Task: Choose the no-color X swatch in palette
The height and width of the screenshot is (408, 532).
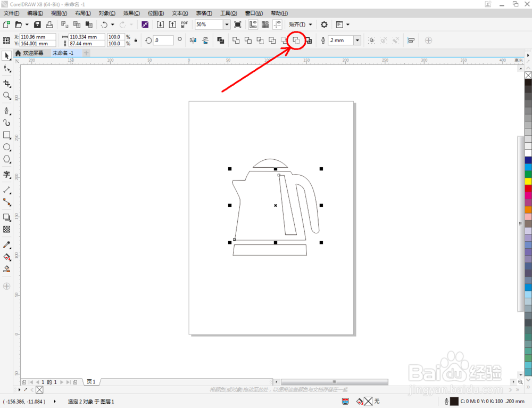Action: point(528,76)
